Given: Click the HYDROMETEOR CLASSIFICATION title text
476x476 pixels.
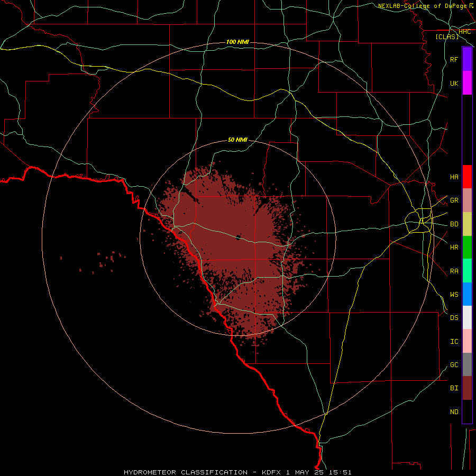Looking at the screenshot, I should point(186,472).
